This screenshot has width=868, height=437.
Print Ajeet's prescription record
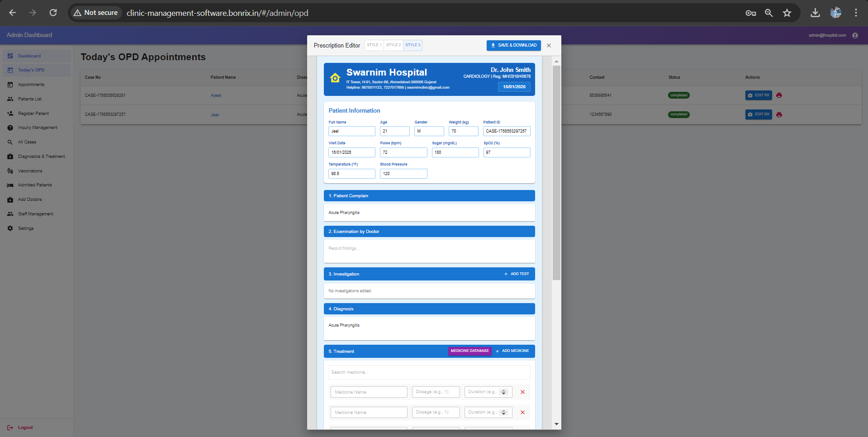tap(779, 95)
